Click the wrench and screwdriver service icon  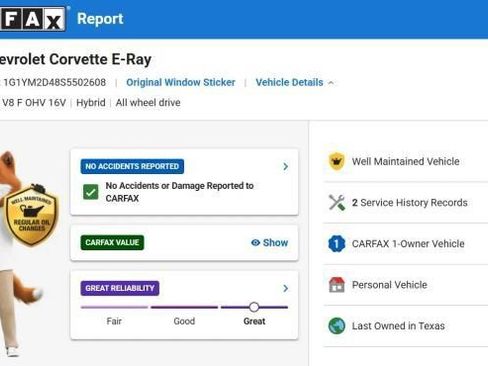click(337, 202)
